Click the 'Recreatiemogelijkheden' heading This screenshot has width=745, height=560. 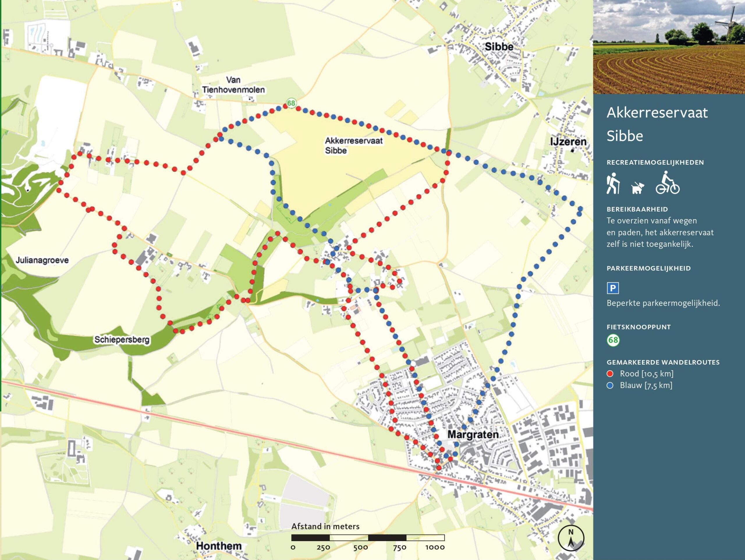(x=655, y=162)
